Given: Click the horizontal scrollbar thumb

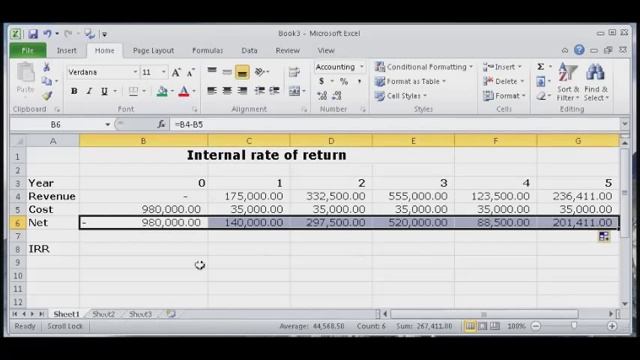Looking at the screenshot, I should 484,314.
